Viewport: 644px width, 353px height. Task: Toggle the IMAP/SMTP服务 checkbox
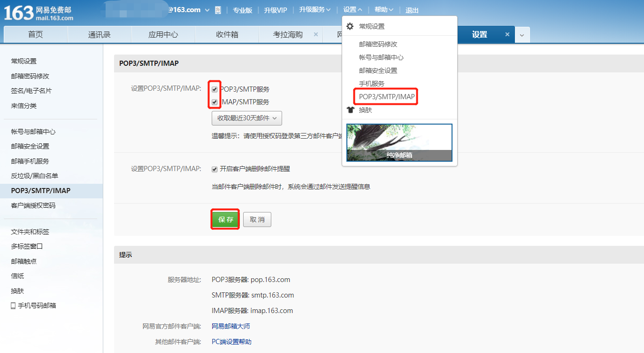[215, 102]
